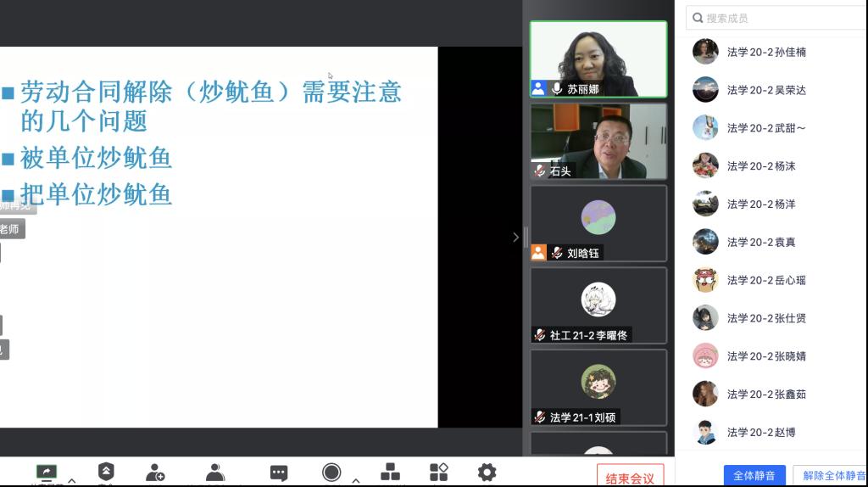Screen dimensions: 868x487
Task: Open the manage members icon
Action: point(215,472)
